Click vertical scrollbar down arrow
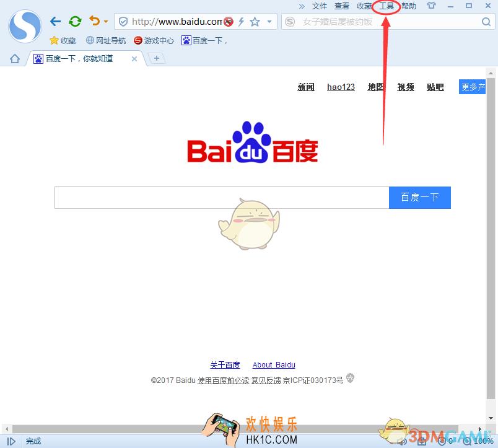Screen dimensions: 498x448 (491, 418)
